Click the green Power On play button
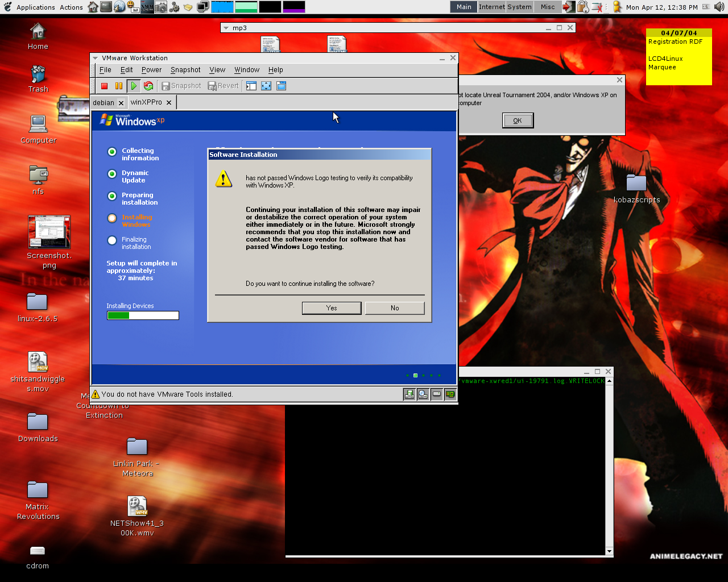The image size is (728, 582). tap(134, 86)
